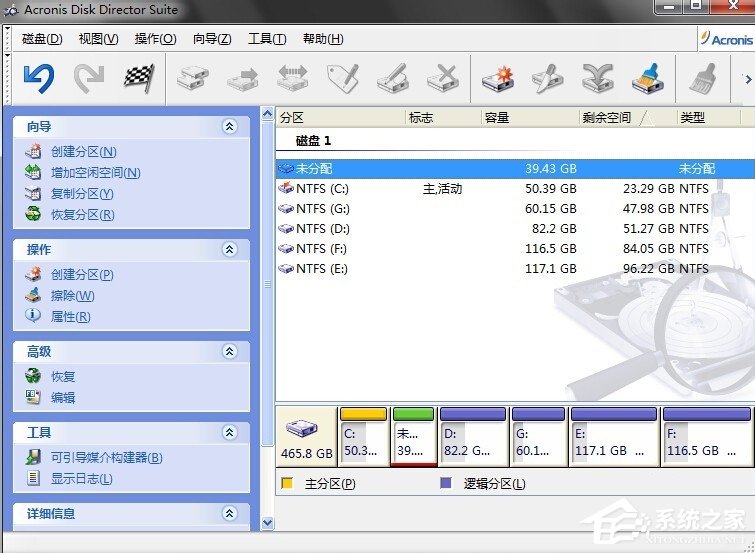This screenshot has height=553, width=755.
Task: Select the 465.8 GB disk icon
Action: click(x=305, y=436)
